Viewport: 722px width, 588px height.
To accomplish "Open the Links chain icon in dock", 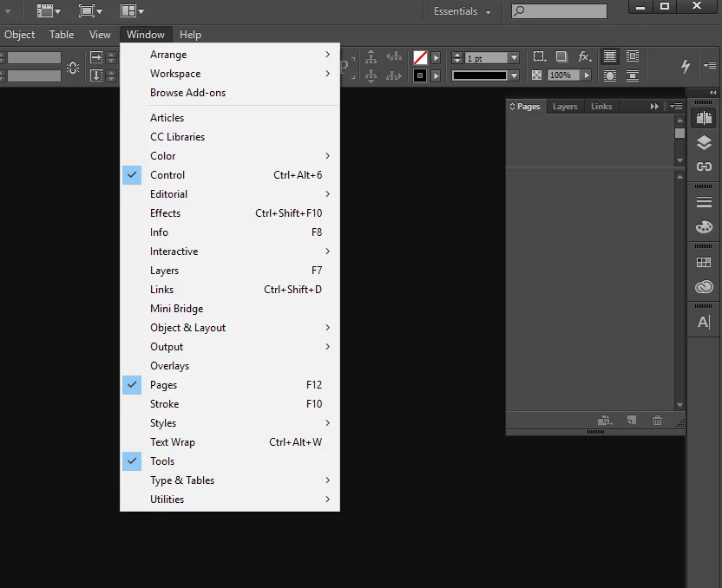I will point(704,167).
